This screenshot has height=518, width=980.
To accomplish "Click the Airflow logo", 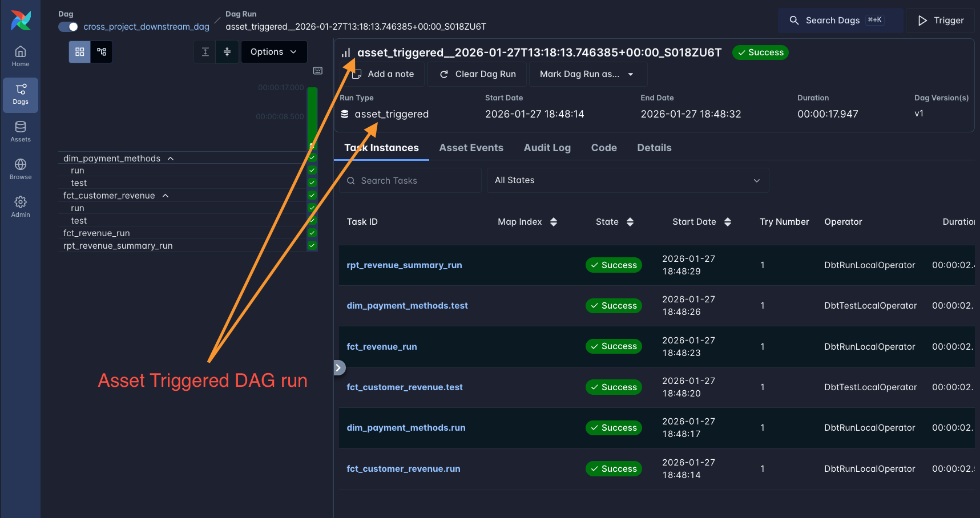I will point(20,20).
